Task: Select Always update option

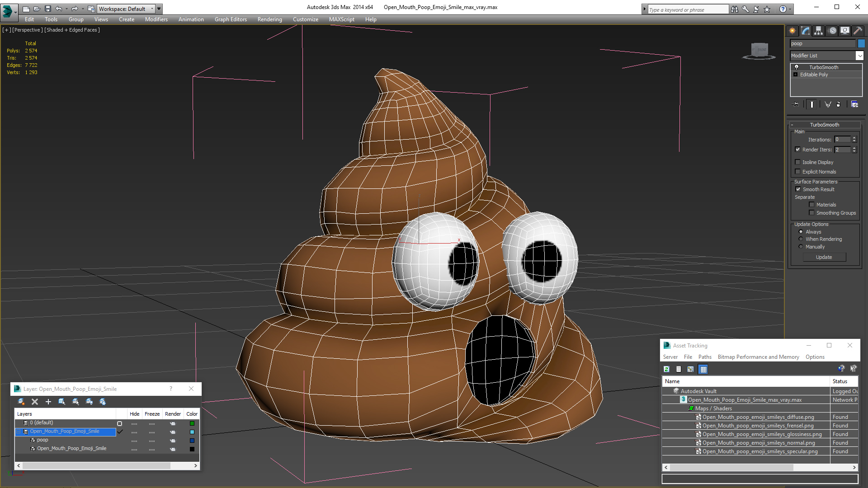Action: tap(801, 232)
